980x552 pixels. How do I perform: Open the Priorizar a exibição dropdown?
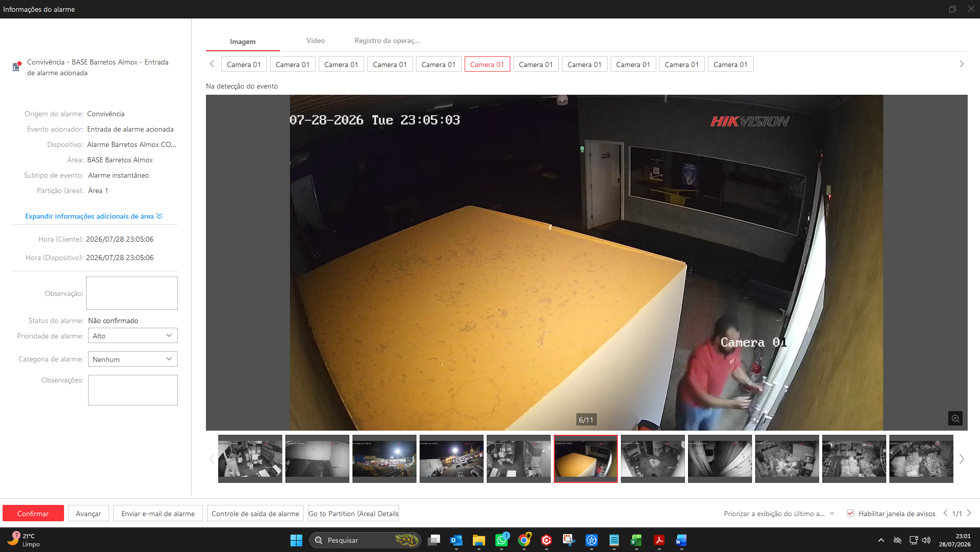(779, 513)
